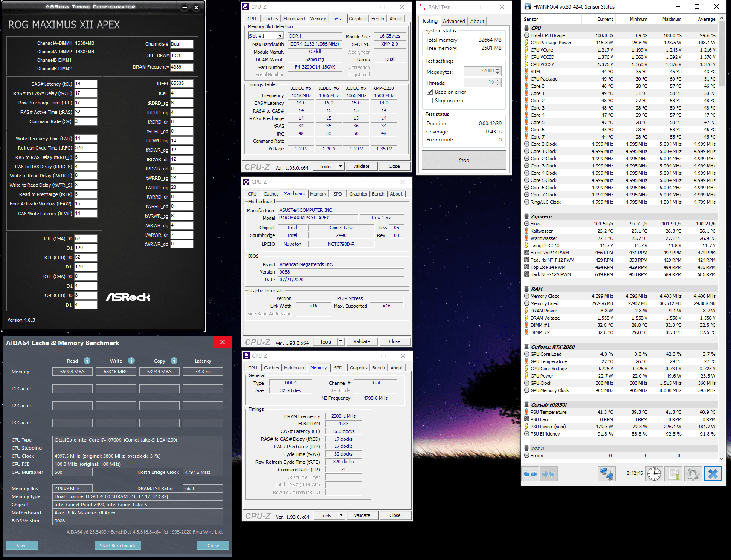Click the 34.3 ns latency value

[x=203, y=372]
